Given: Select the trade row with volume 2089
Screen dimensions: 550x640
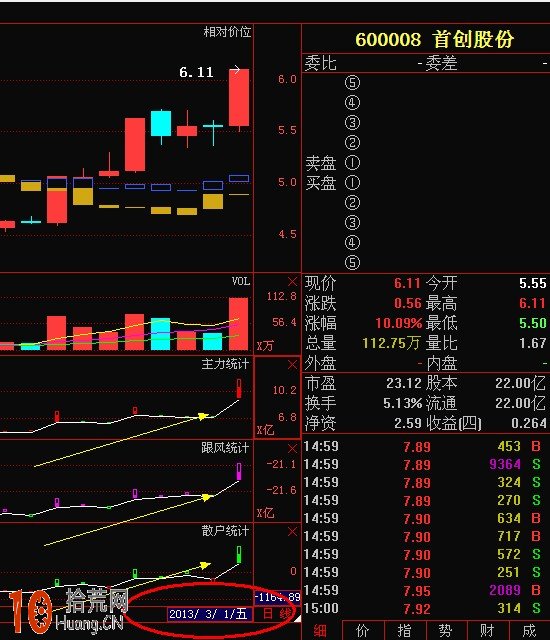Looking at the screenshot, I should pyautogui.click(x=425, y=590).
